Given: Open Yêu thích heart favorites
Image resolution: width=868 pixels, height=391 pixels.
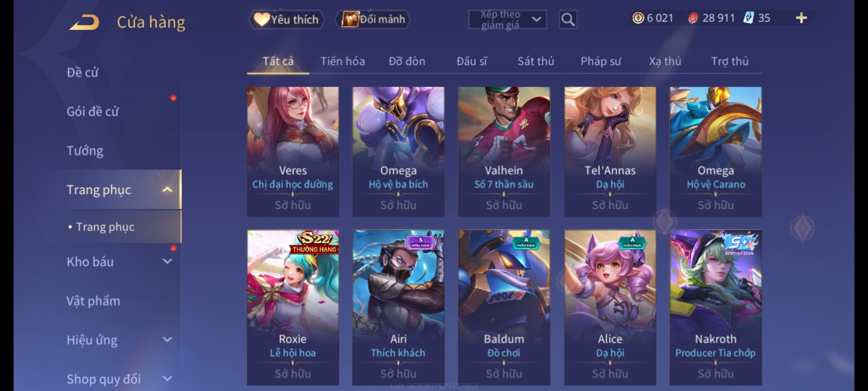Looking at the screenshot, I should point(286,19).
